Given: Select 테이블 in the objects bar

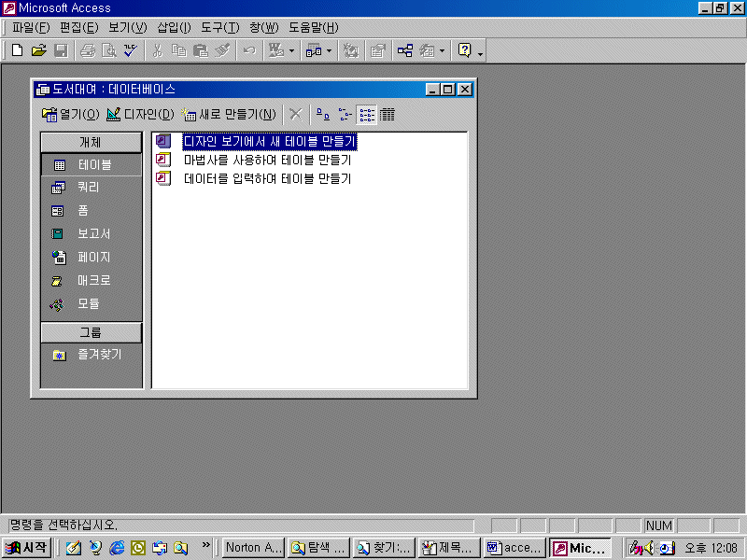Looking at the screenshot, I should coord(91,165).
